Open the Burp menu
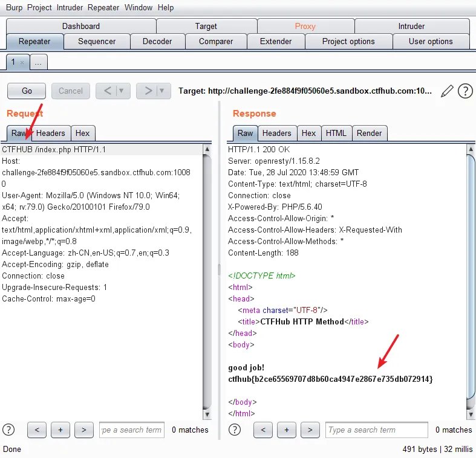Viewport: 476px width, 458px height. pyautogui.click(x=15, y=8)
